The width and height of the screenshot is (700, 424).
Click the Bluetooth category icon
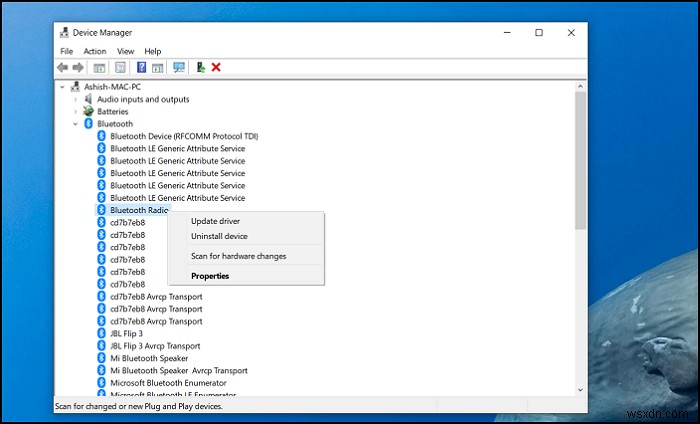point(88,124)
